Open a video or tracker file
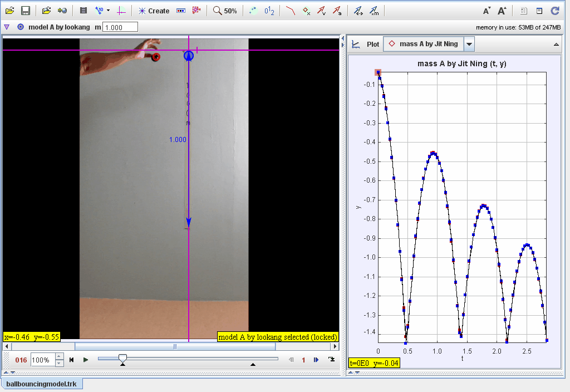Viewport: 570px width, 392px height. pos(10,11)
